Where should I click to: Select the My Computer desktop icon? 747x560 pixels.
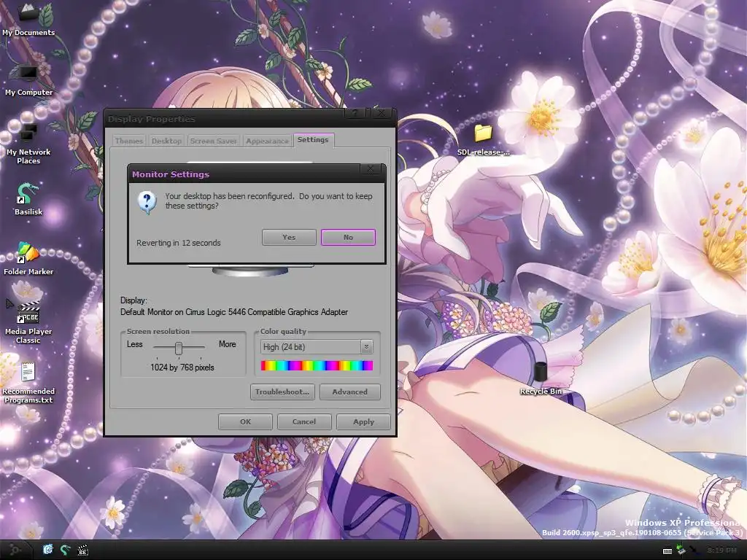[28, 80]
